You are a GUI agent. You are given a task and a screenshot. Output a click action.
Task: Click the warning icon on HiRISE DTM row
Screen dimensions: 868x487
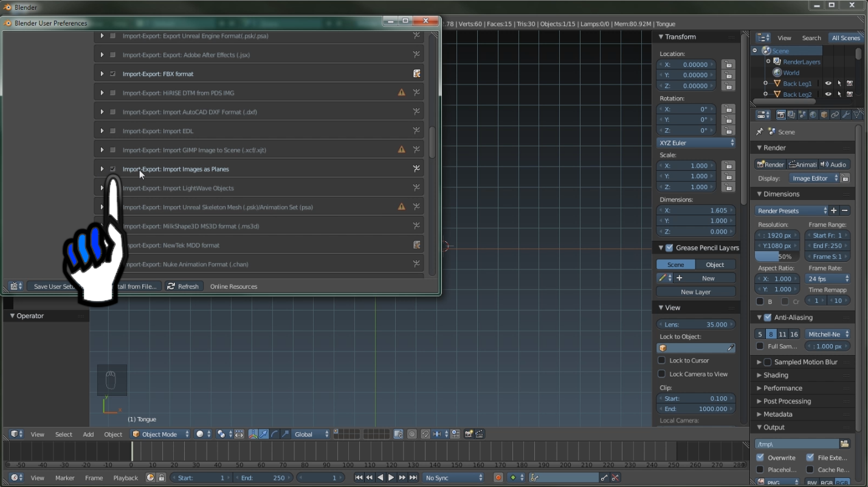pyautogui.click(x=401, y=92)
